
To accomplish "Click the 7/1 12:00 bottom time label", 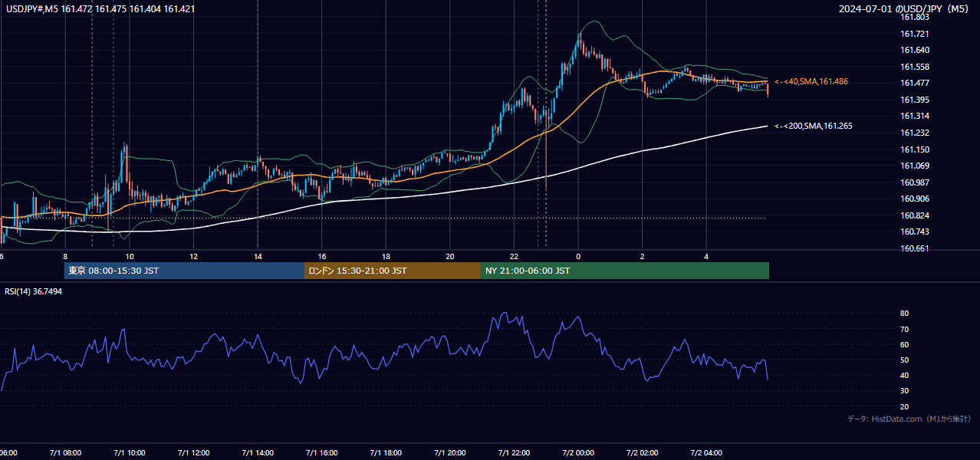I will [x=193, y=453].
